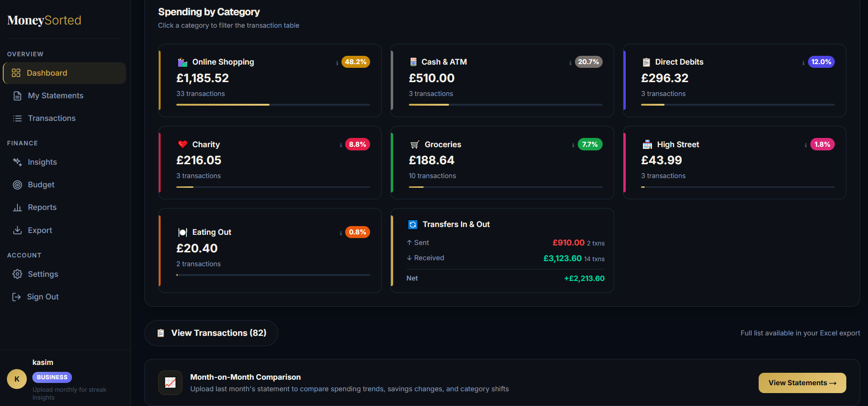The width and height of the screenshot is (868, 406).
Task: Open the Budget section
Action: pos(64,185)
